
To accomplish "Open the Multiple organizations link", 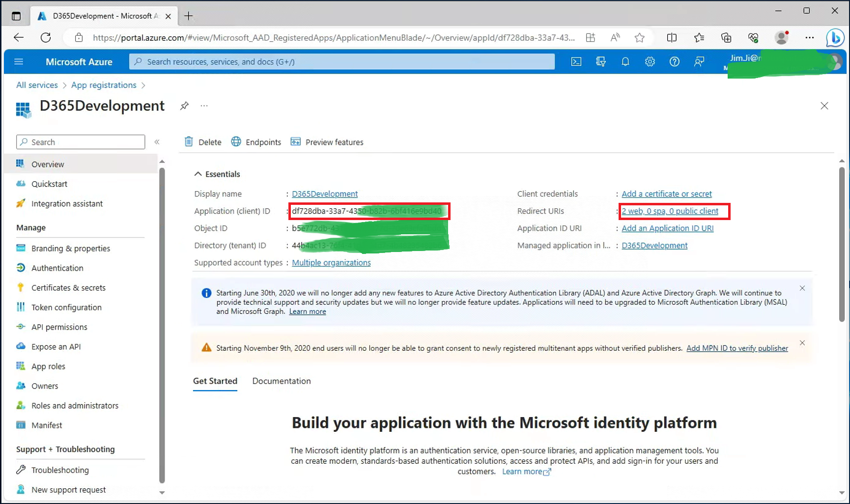I will (331, 262).
